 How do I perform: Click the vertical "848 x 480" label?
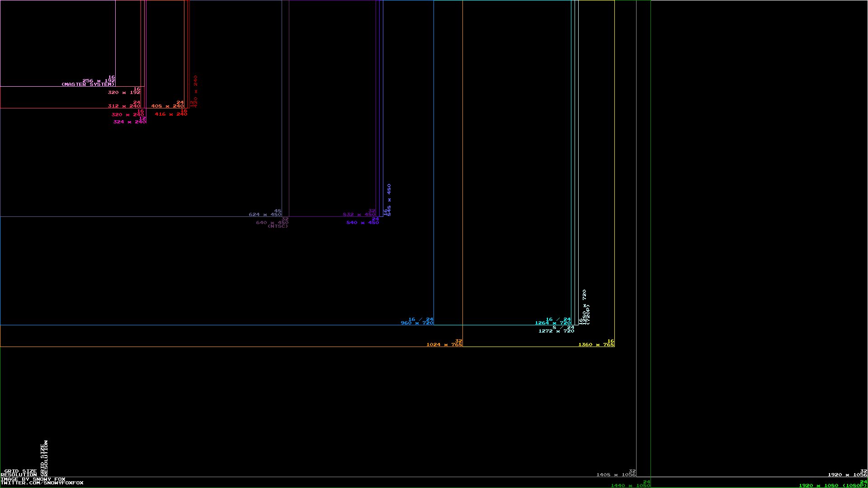pyautogui.click(x=389, y=200)
